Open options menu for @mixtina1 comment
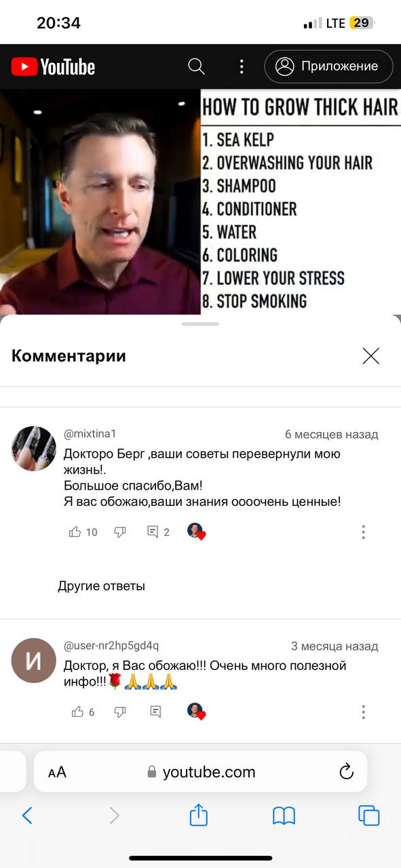 (x=364, y=532)
